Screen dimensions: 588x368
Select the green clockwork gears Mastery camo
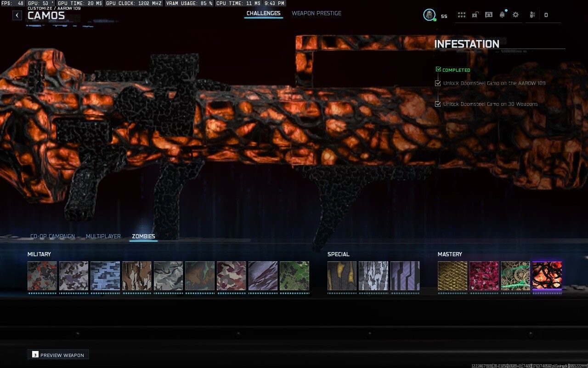[515, 276]
